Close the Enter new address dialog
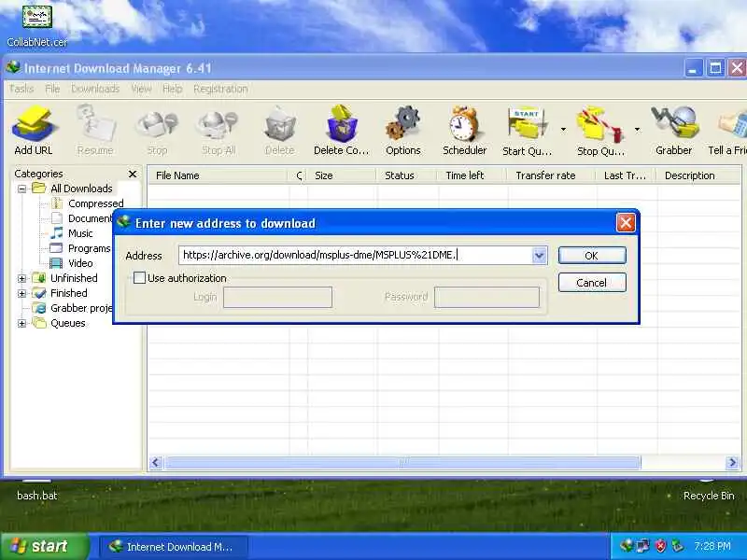Image resolution: width=747 pixels, height=560 pixels. click(x=626, y=222)
